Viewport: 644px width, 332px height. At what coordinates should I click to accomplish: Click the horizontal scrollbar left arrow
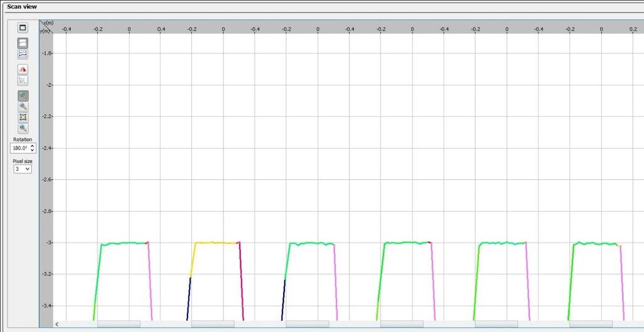point(57,324)
